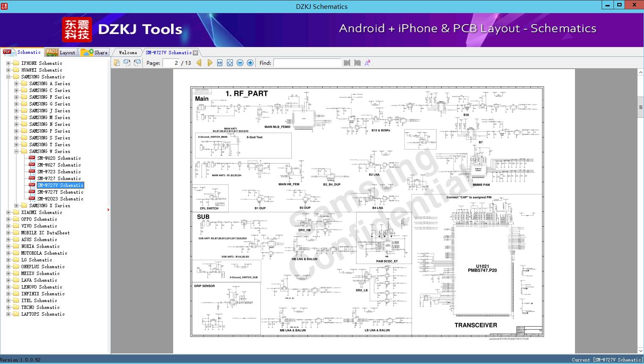644x364 pixels.
Task: Collapse the SAMSUNG W Series folder
Action: pyautogui.click(x=16, y=151)
